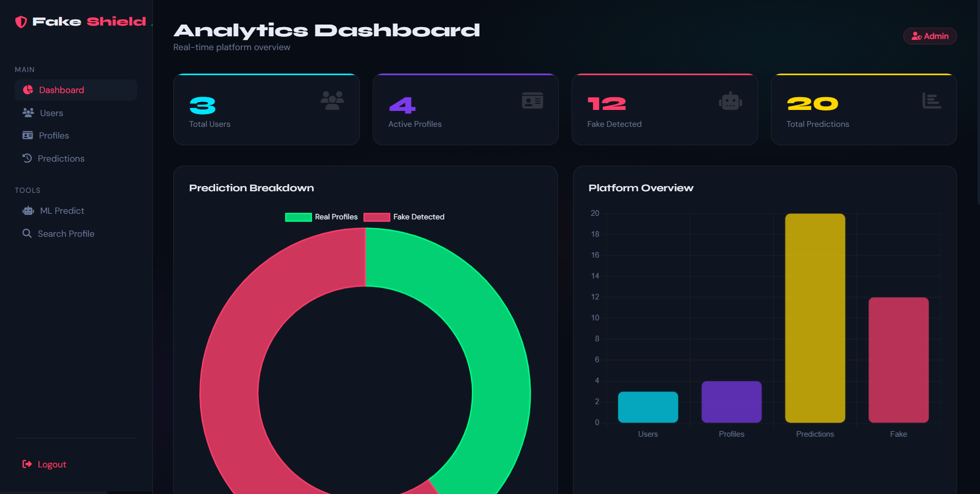Viewport: 980px width, 494px height.
Task: Click the Active Profiles count 4
Action: point(402,105)
